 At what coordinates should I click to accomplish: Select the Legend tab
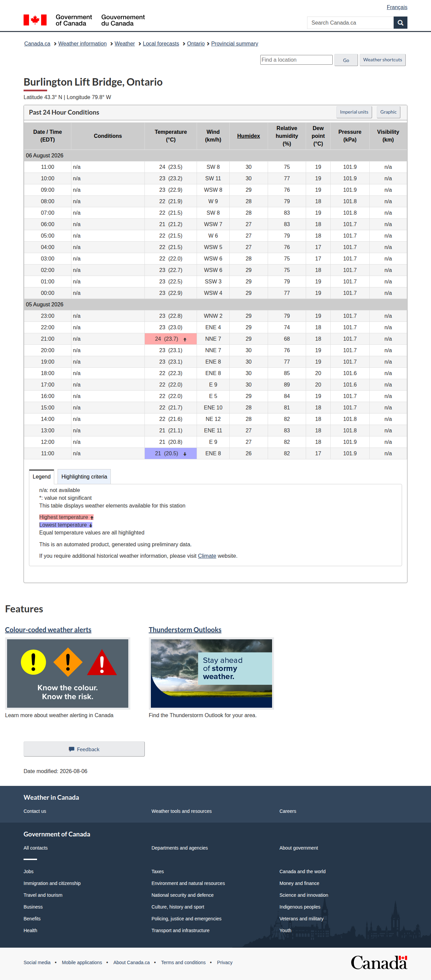pyautogui.click(x=41, y=477)
